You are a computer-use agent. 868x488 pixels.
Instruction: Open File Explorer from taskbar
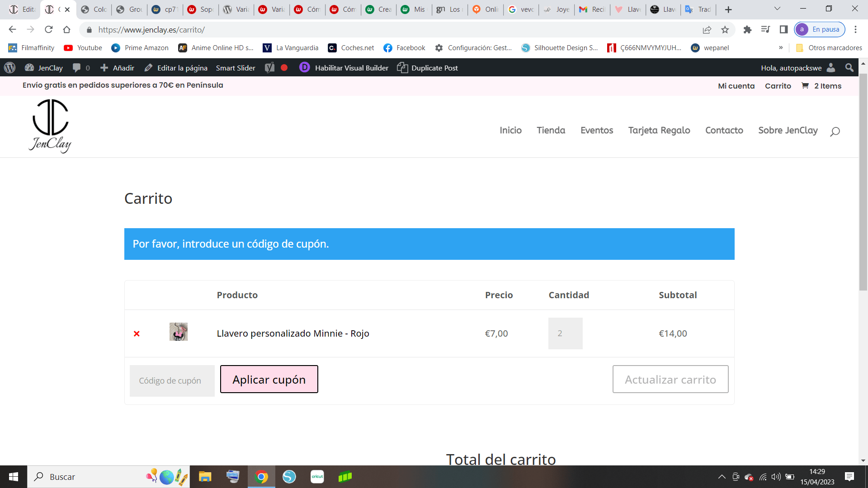point(205,477)
